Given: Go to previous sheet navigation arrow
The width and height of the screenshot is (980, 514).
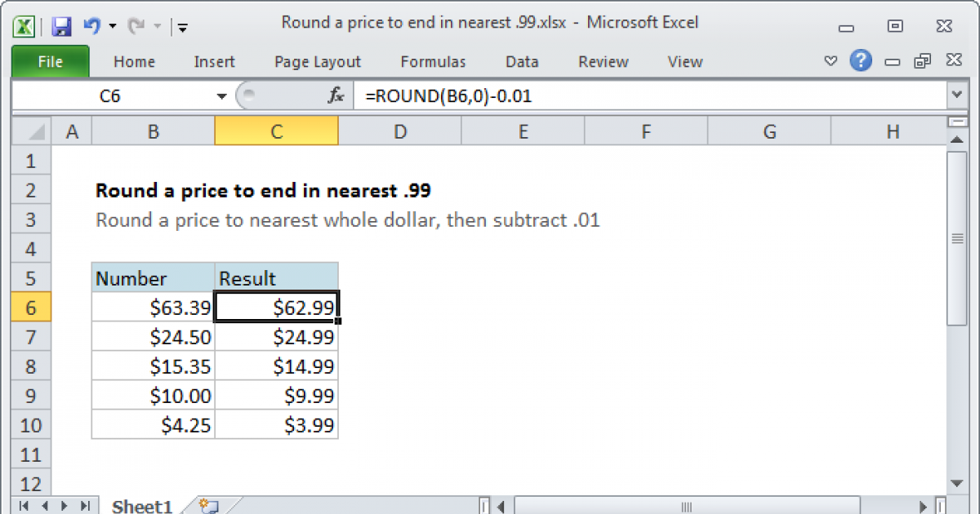Looking at the screenshot, I should coord(44,507).
